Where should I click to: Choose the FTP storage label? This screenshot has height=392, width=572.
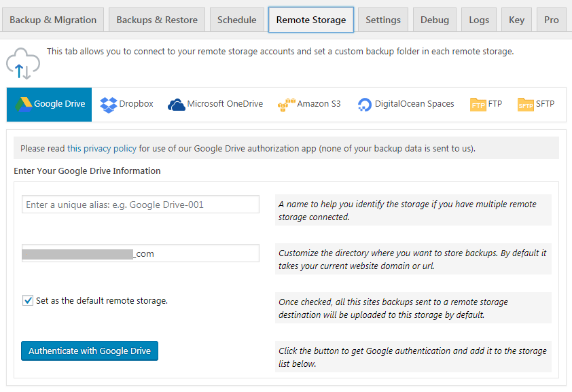pos(495,104)
